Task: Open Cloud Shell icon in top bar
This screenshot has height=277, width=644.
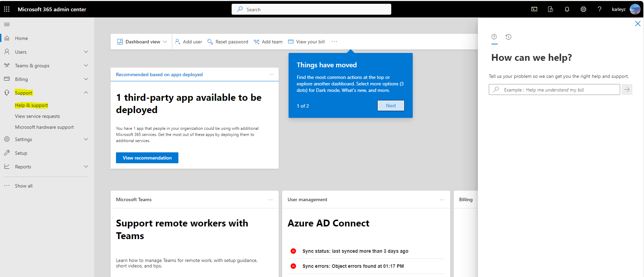Action: click(x=534, y=9)
